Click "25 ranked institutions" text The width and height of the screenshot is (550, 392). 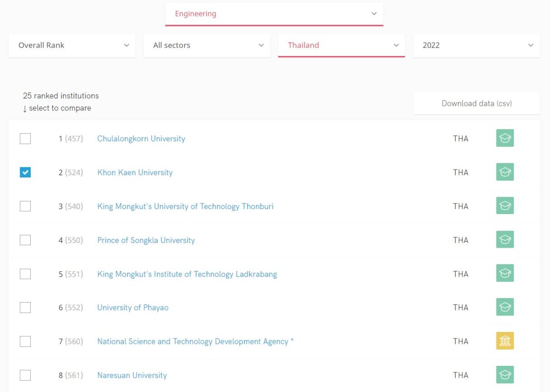pyautogui.click(x=61, y=96)
